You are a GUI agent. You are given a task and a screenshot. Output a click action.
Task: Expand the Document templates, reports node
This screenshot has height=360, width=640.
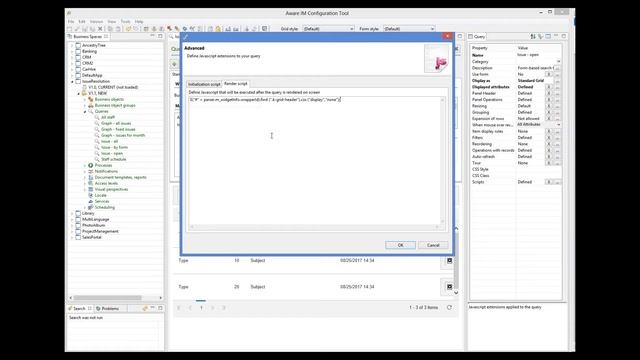pyautogui.click(x=85, y=178)
